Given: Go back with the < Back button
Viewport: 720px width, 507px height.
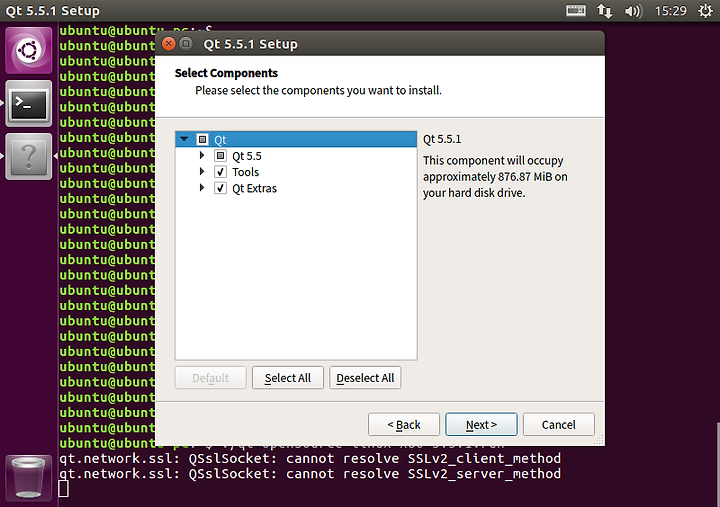Looking at the screenshot, I should click(404, 424).
